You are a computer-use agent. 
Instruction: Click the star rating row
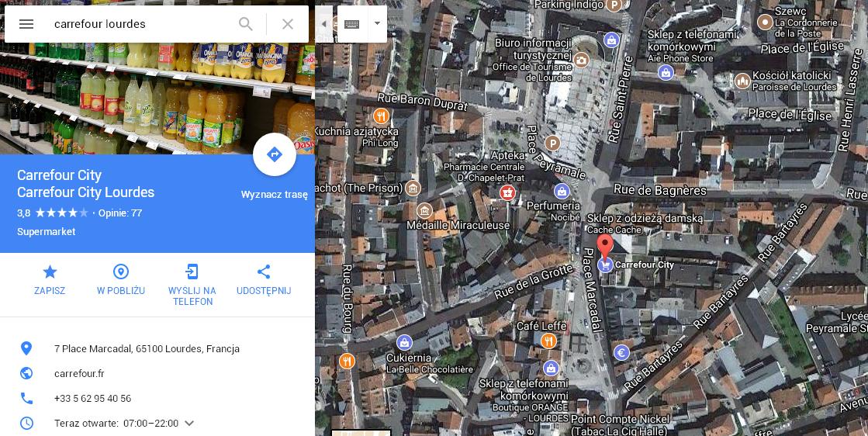tap(62, 213)
